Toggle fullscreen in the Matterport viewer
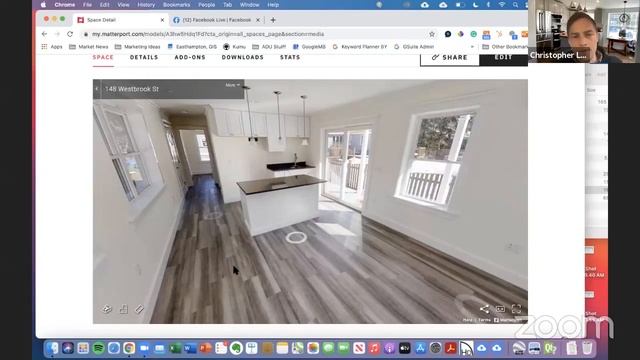This screenshot has width=640, height=360. coord(516,309)
